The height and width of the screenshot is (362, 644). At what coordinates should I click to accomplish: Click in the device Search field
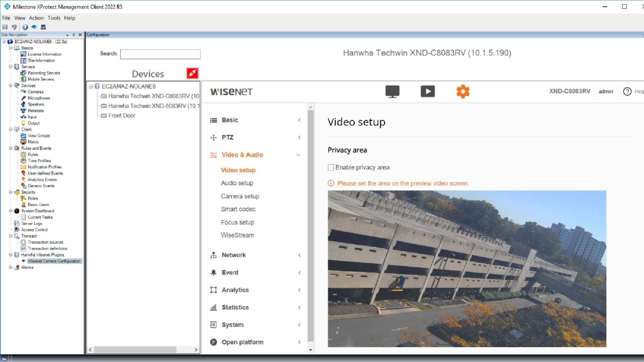(x=160, y=54)
